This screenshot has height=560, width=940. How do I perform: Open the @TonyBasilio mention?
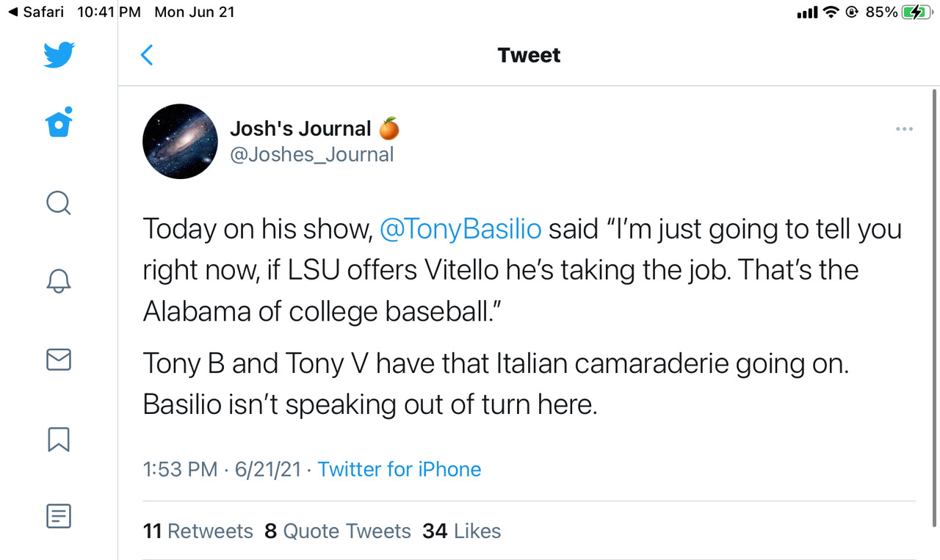pos(460,229)
